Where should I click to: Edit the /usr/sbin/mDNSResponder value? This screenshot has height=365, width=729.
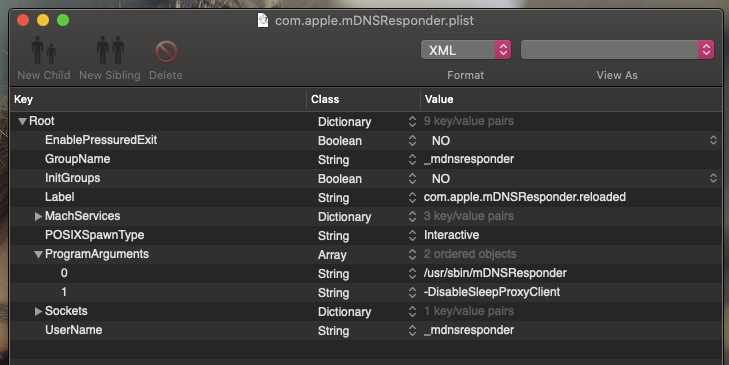point(495,273)
